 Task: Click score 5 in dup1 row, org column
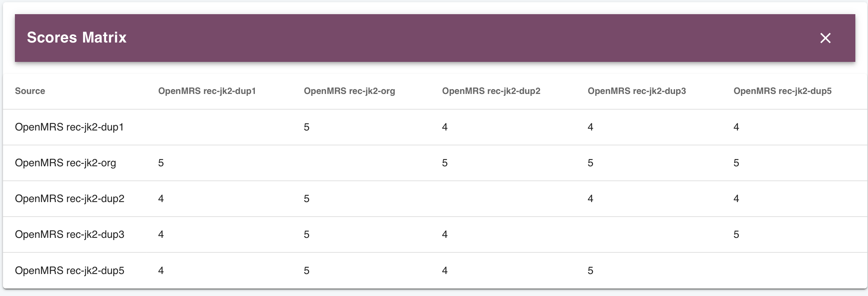coord(307,127)
